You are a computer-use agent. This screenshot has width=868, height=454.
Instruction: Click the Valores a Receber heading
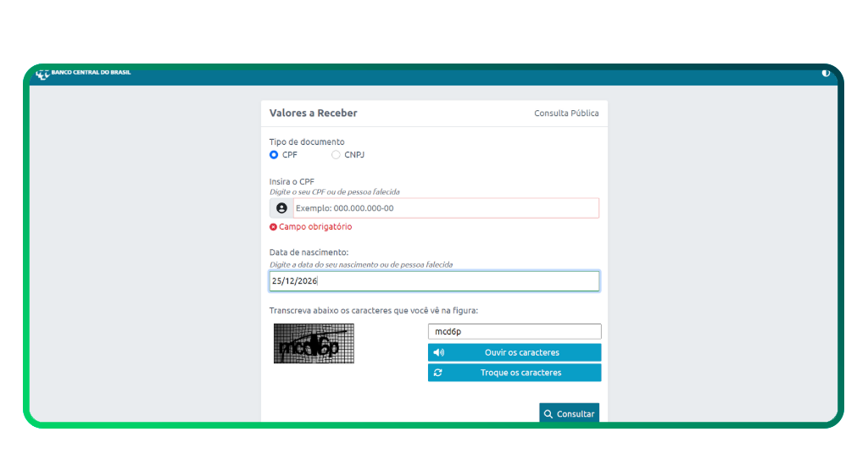(313, 113)
